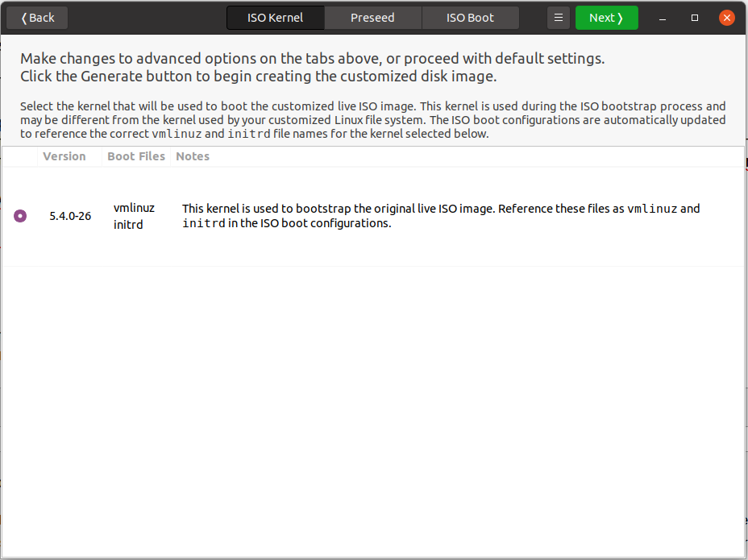Open the hamburger menu
748x560 pixels.
(x=558, y=18)
